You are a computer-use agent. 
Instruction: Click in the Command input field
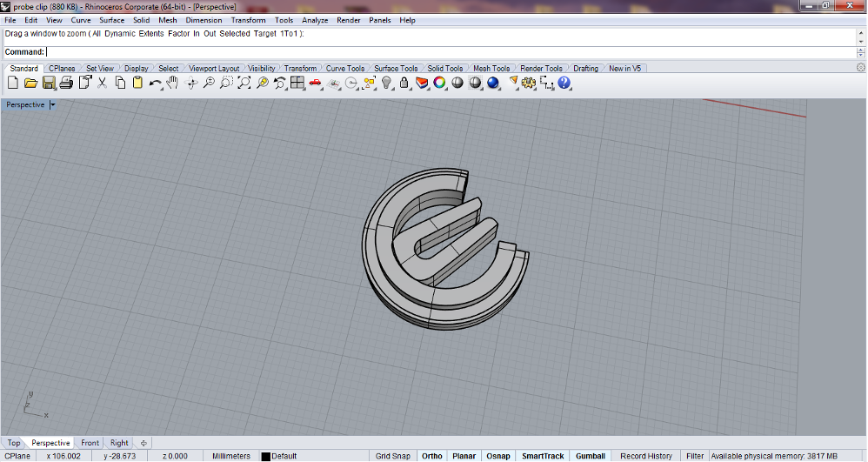point(451,52)
